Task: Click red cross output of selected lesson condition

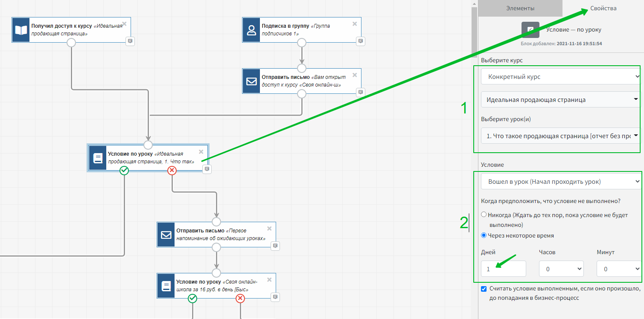Action: point(172,171)
